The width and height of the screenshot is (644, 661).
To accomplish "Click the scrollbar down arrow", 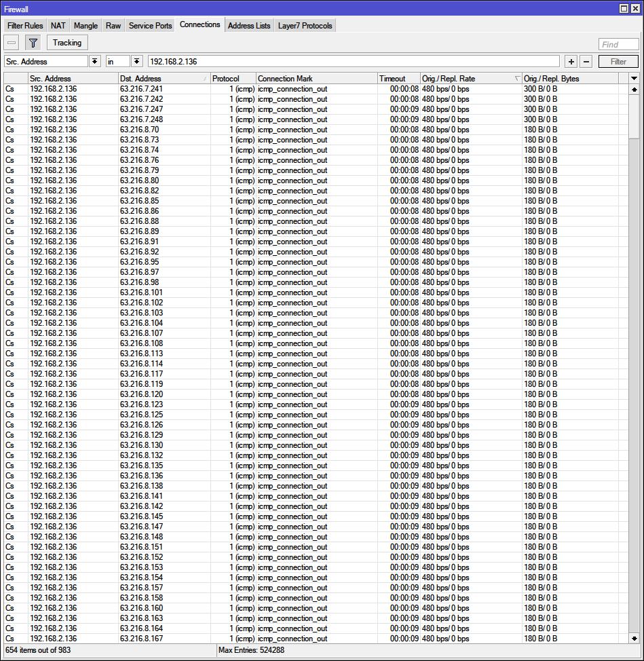I will point(634,638).
